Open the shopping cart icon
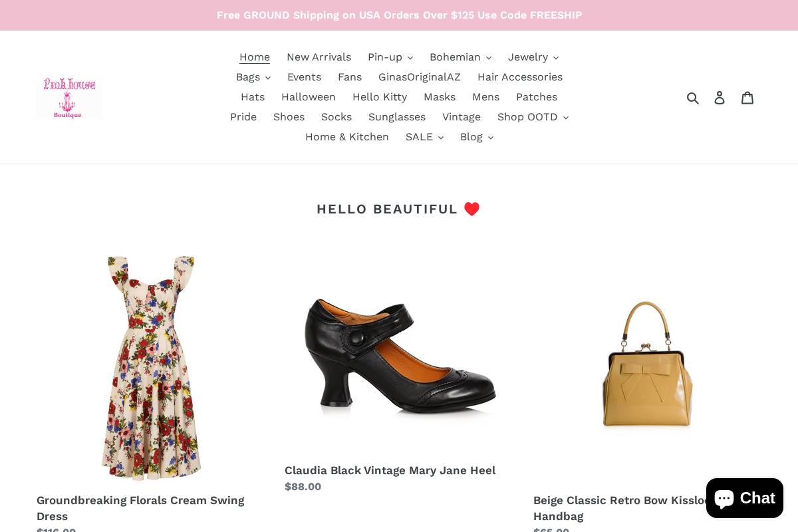The height and width of the screenshot is (532, 798). click(747, 98)
